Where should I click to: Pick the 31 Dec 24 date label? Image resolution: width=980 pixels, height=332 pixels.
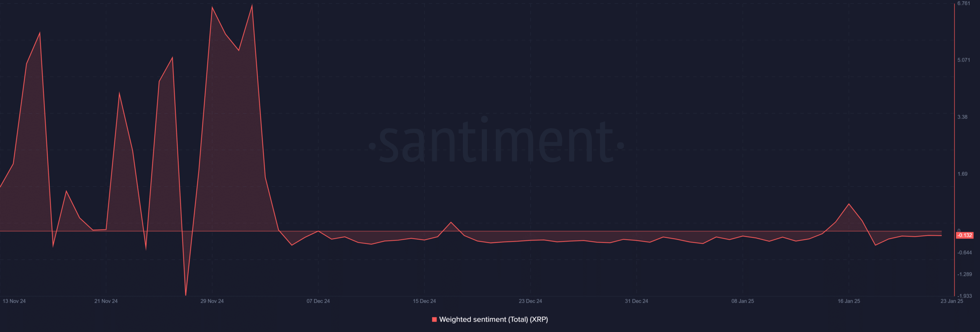coord(636,301)
